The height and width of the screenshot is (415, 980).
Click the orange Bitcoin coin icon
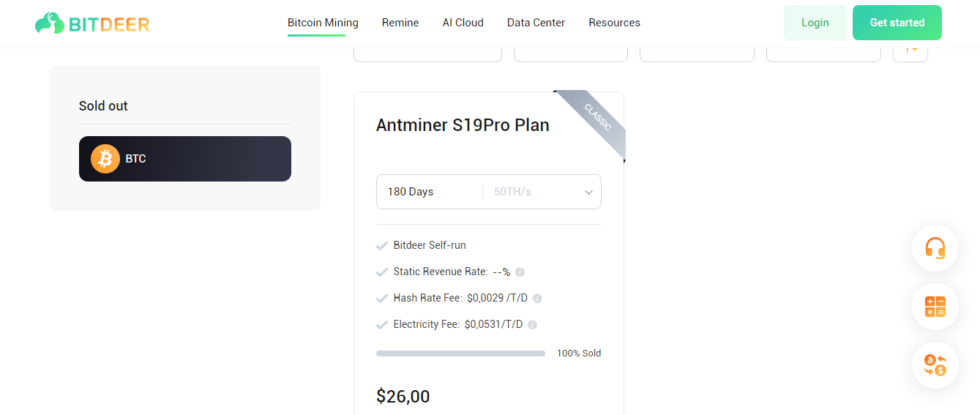(x=105, y=159)
